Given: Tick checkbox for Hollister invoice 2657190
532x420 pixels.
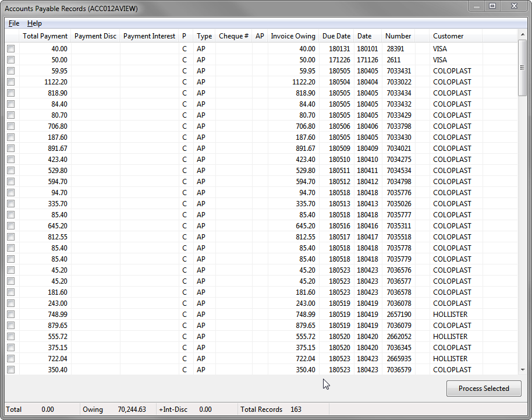Looking at the screenshot, I should tap(11, 315).
